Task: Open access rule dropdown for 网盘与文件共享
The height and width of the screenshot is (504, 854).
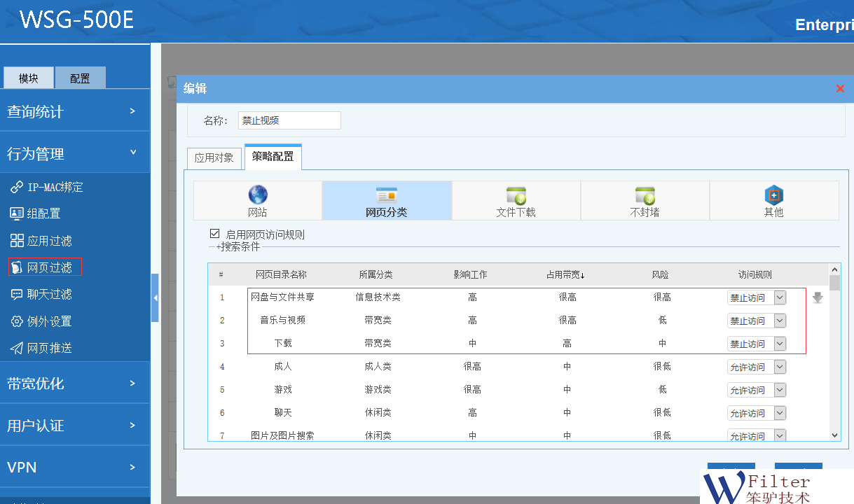Action: click(780, 297)
